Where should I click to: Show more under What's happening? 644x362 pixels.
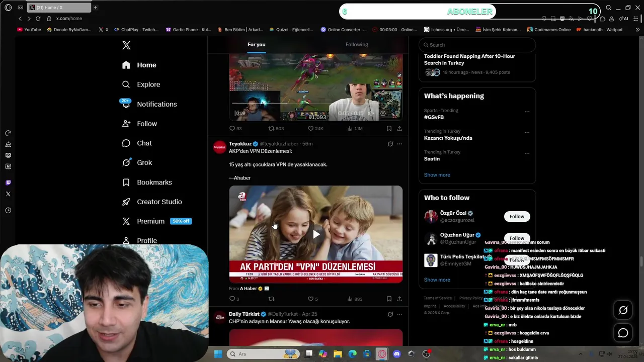point(437,175)
